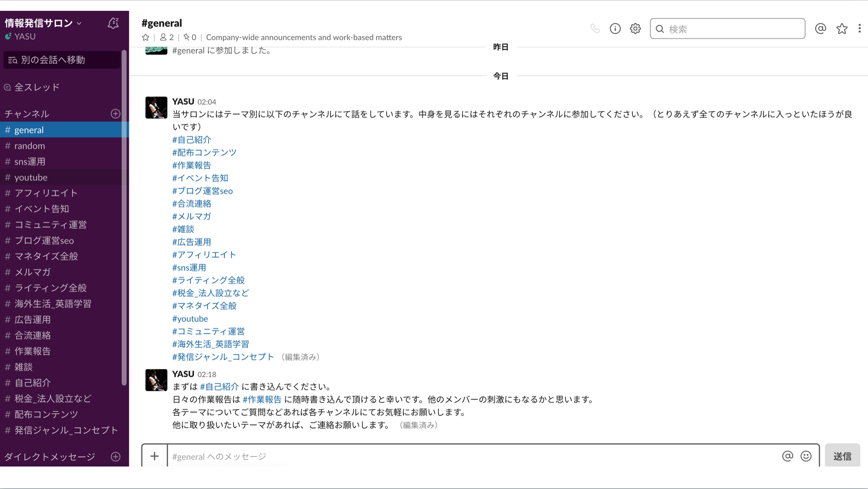Open more options vertical dots menu
The width and height of the screenshot is (868, 489).
click(x=859, y=29)
